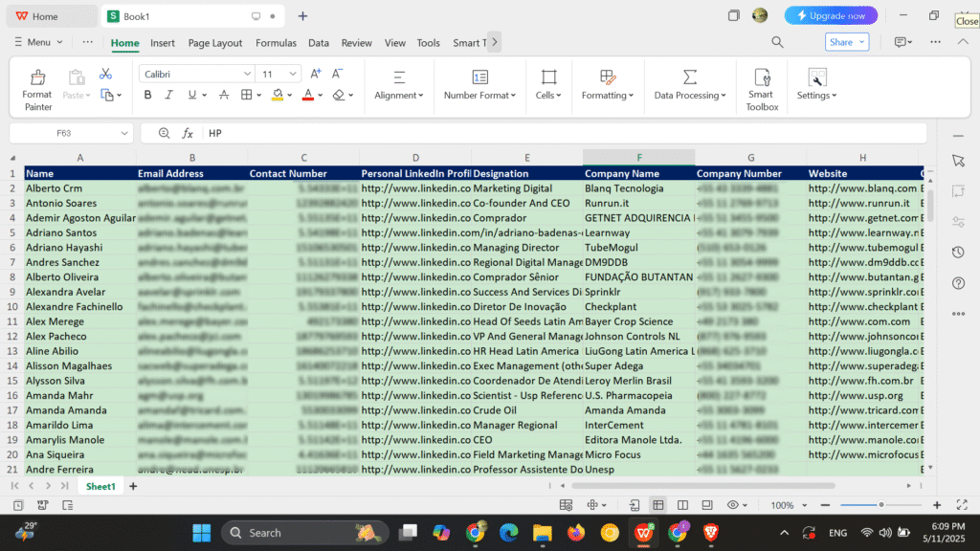
Task: Switch to page break preview icon
Action: 682,505
